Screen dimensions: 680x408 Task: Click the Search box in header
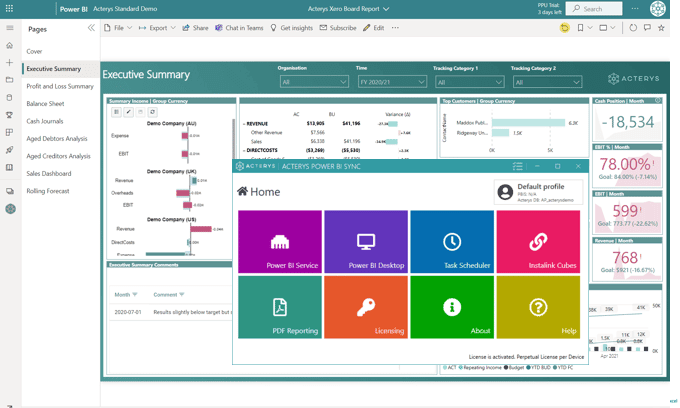pos(594,9)
